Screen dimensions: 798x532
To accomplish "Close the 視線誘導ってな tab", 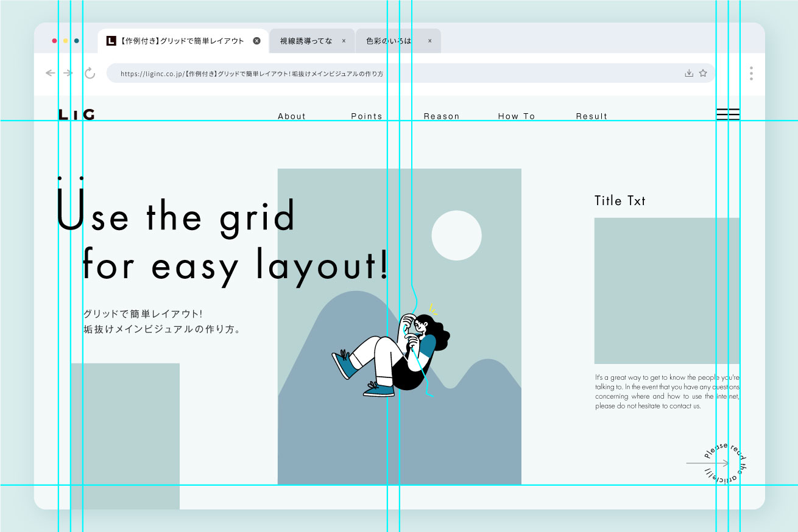I will point(344,41).
